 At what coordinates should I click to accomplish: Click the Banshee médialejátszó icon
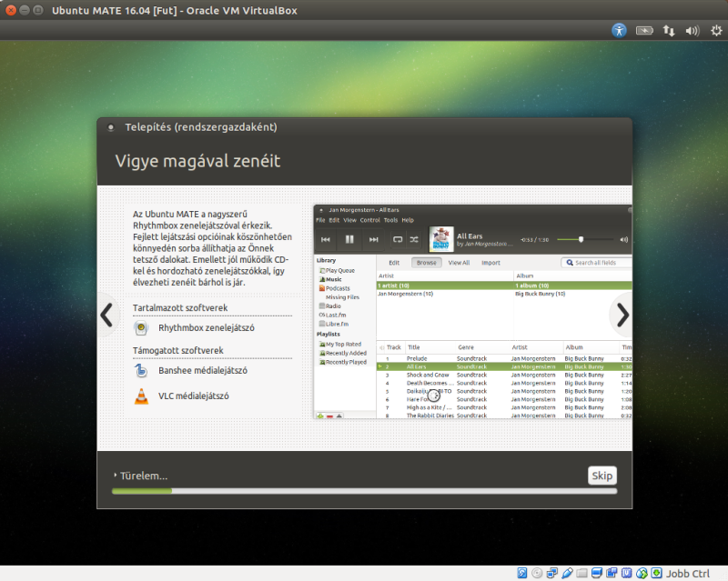[x=141, y=371]
